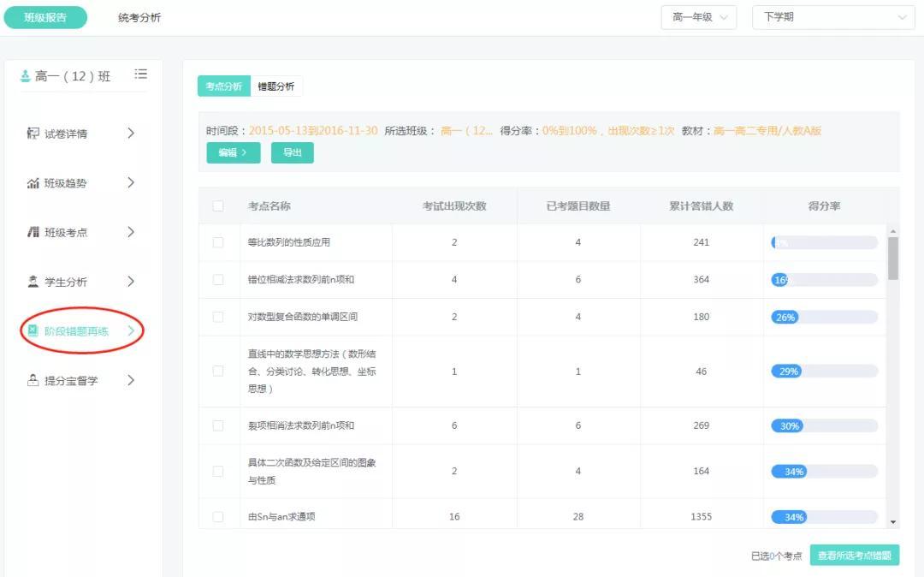This screenshot has width=924, height=577.
Task: Switch to the 错题分析 tab
Action: 276,86
